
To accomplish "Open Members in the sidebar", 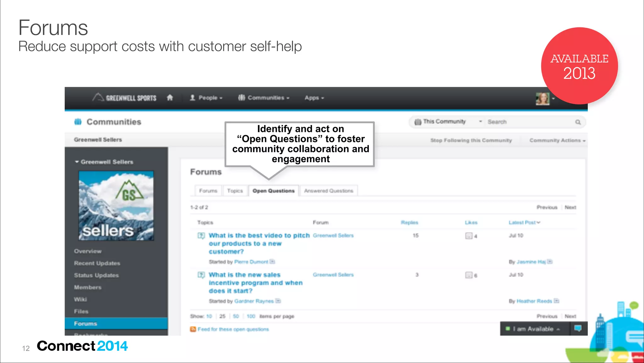I will pyautogui.click(x=88, y=287).
